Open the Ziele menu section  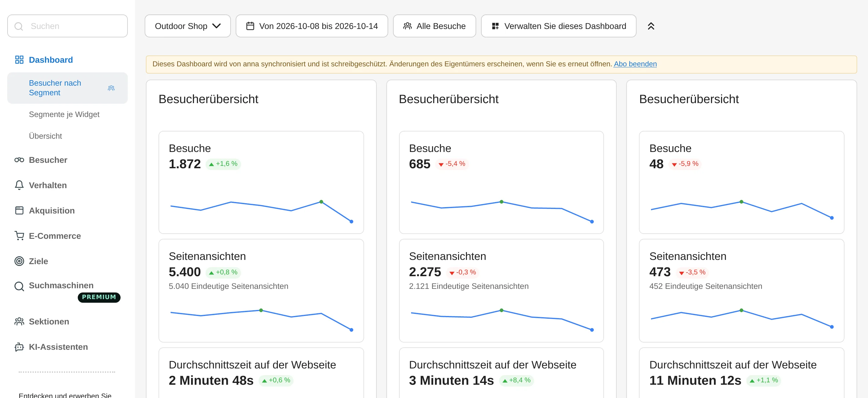coord(38,261)
